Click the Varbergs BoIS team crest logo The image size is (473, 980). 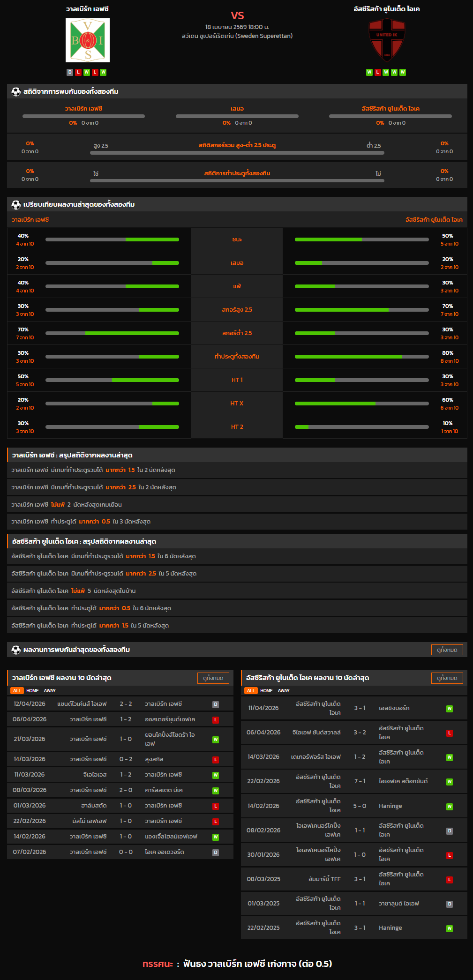click(x=88, y=40)
